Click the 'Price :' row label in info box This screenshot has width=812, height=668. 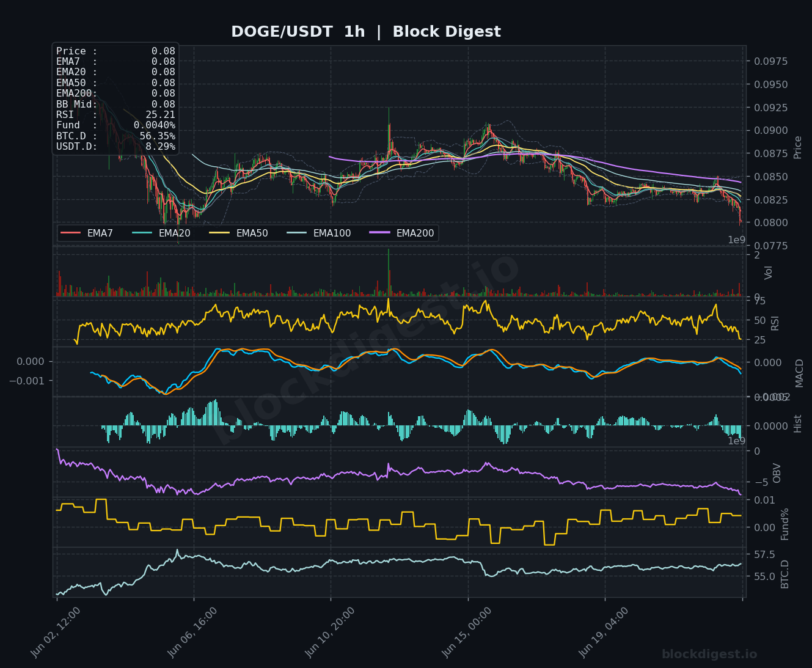tap(77, 51)
